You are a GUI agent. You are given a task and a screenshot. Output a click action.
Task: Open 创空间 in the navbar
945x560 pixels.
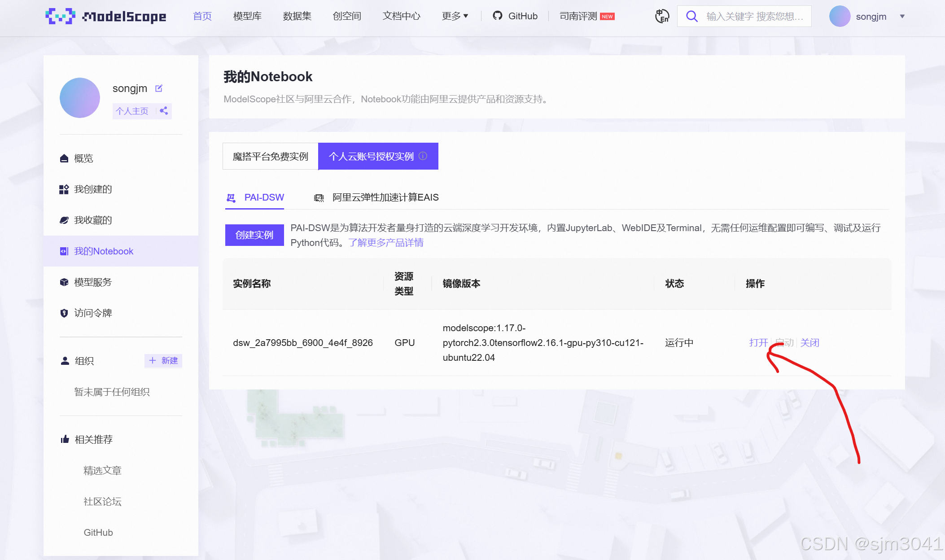click(347, 16)
